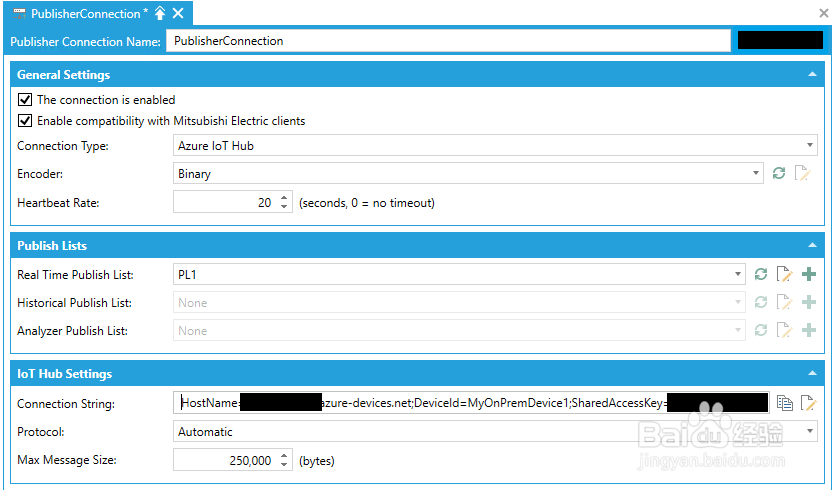Add a new Analyzer Publish List

(x=809, y=330)
